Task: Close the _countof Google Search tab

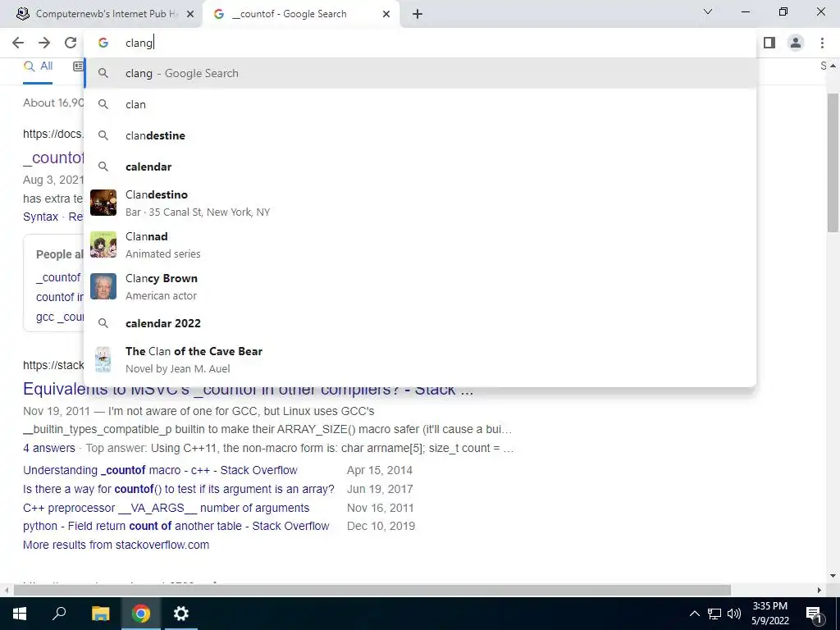Action: point(386,14)
